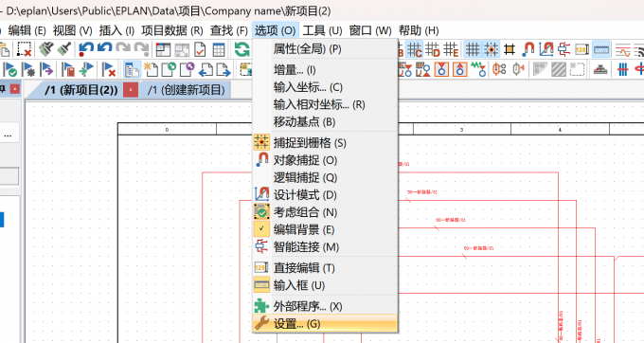Image resolution: width=644 pixels, height=343 pixels.
Task: Go to next page blue-arrow icon
Action: point(223,69)
